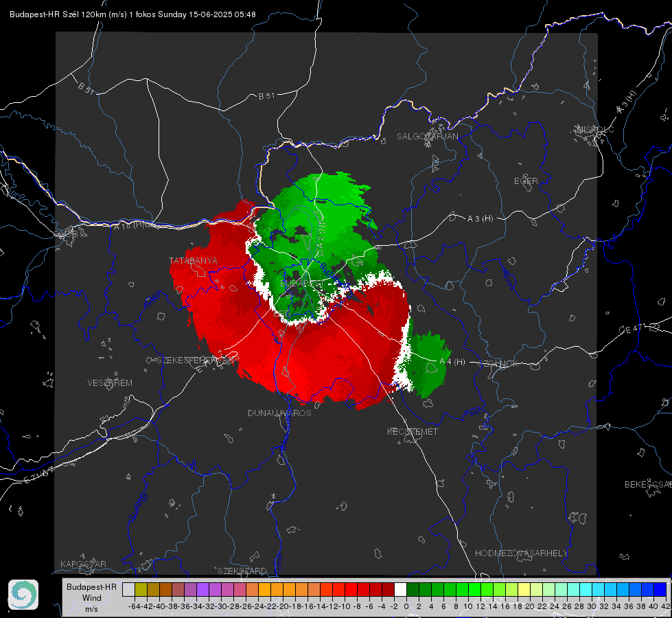Click the SZOLNOK city label
672x618 pixels.
pos(499,363)
